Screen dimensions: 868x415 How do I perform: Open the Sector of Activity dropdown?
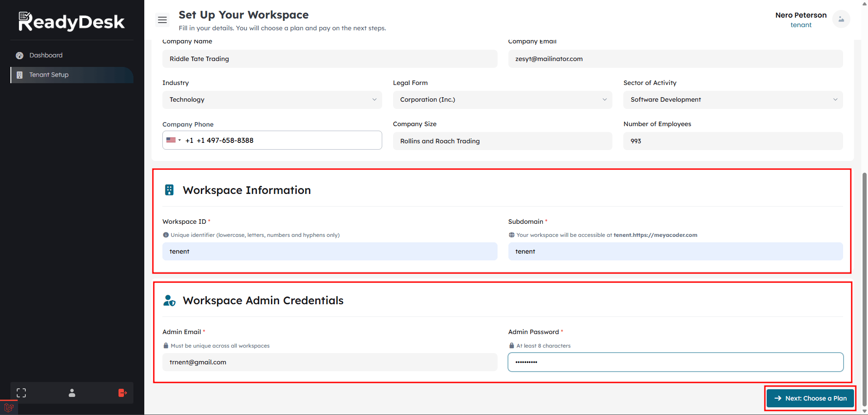733,100
